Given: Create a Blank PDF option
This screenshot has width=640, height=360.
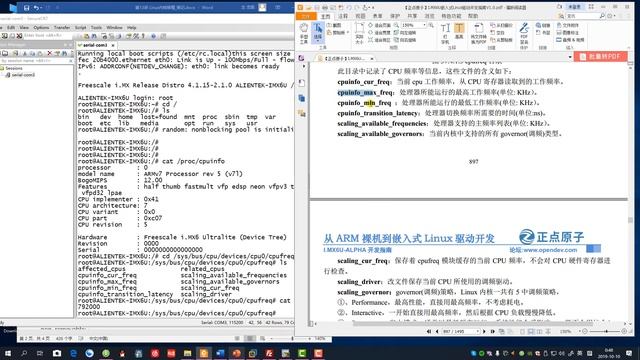Looking at the screenshot, I should [x=498, y=33].
